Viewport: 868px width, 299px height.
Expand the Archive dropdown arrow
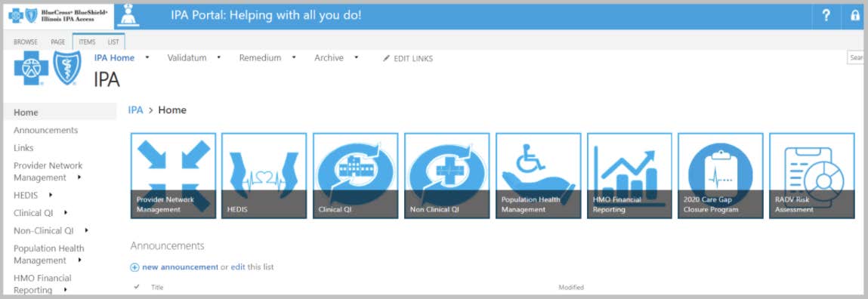coord(357,57)
